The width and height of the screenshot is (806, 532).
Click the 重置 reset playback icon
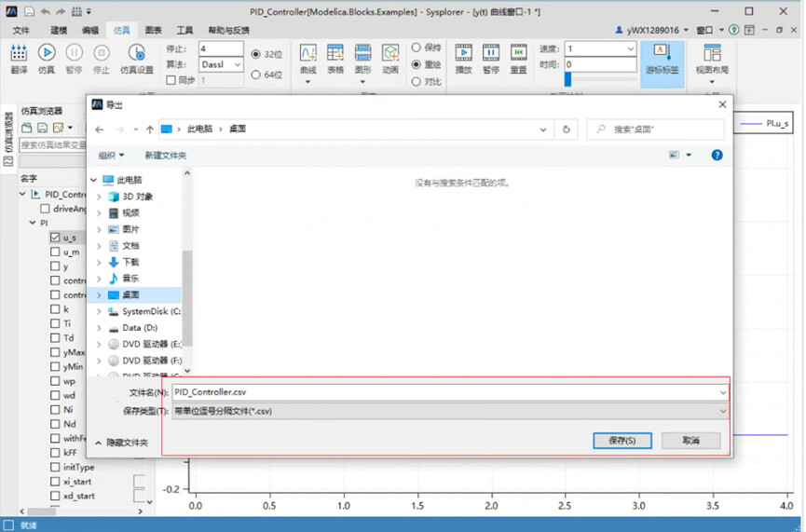(518, 59)
